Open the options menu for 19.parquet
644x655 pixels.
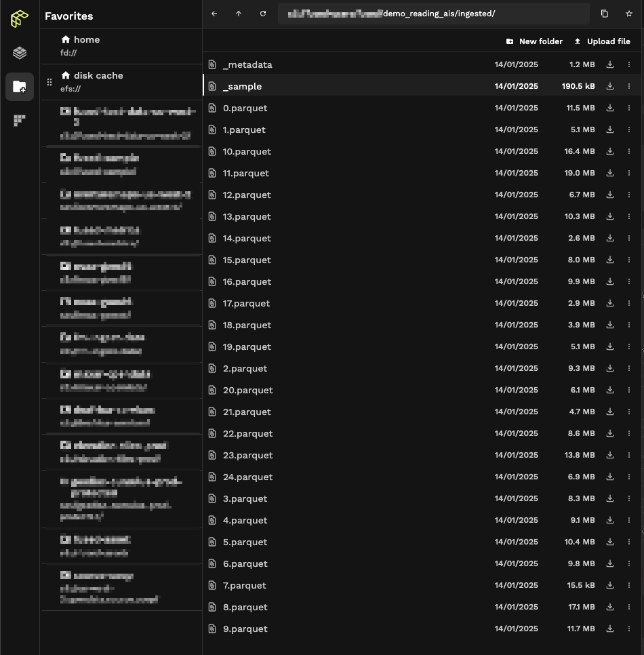628,346
